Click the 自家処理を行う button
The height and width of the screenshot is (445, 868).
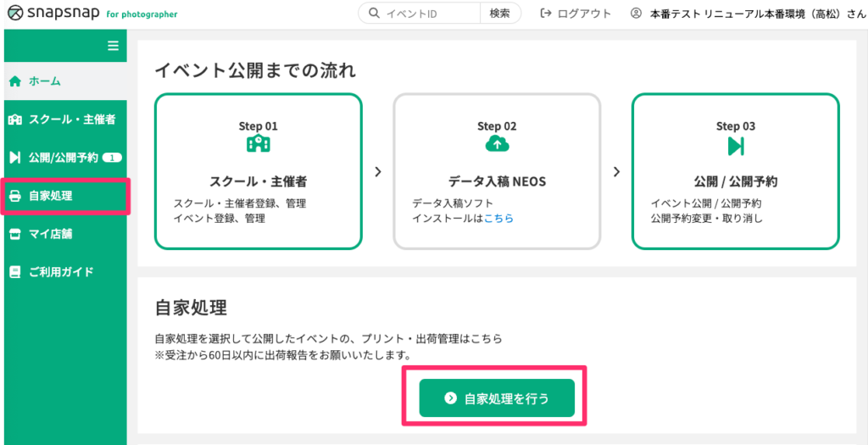(x=497, y=398)
